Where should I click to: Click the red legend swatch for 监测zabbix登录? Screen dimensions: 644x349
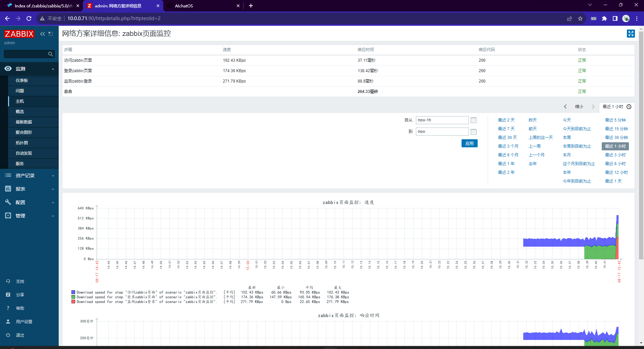point(73,302)
